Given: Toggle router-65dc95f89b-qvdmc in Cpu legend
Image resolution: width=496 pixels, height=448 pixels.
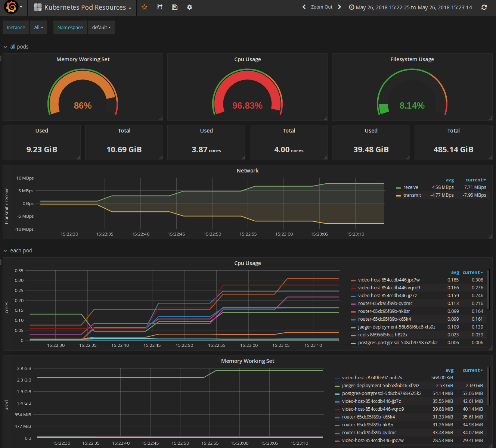Looking at the screenshot, I should point(385,304).
